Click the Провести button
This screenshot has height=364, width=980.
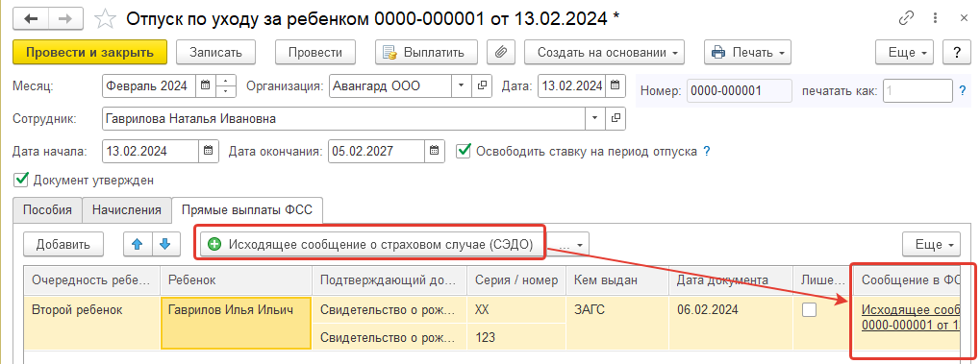tap(315, 52)
